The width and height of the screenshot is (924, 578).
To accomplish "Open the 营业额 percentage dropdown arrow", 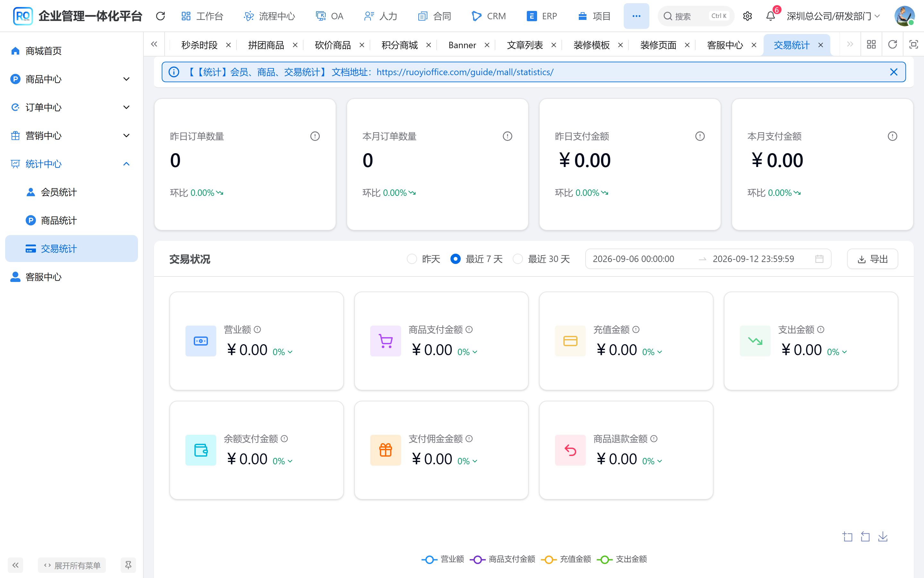I will click(290, 352).
